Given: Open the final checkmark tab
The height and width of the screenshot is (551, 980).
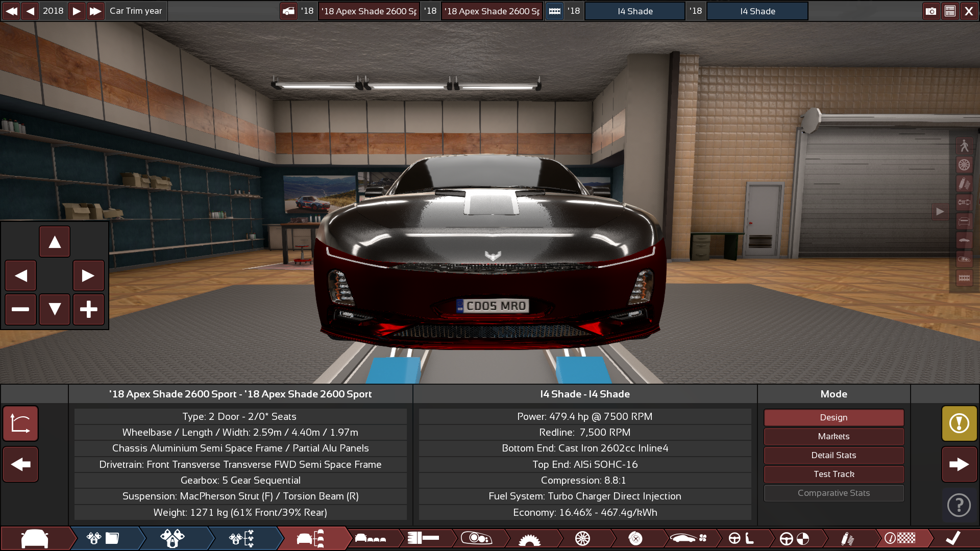Looking at the screenshot, I should pos(953,538).
